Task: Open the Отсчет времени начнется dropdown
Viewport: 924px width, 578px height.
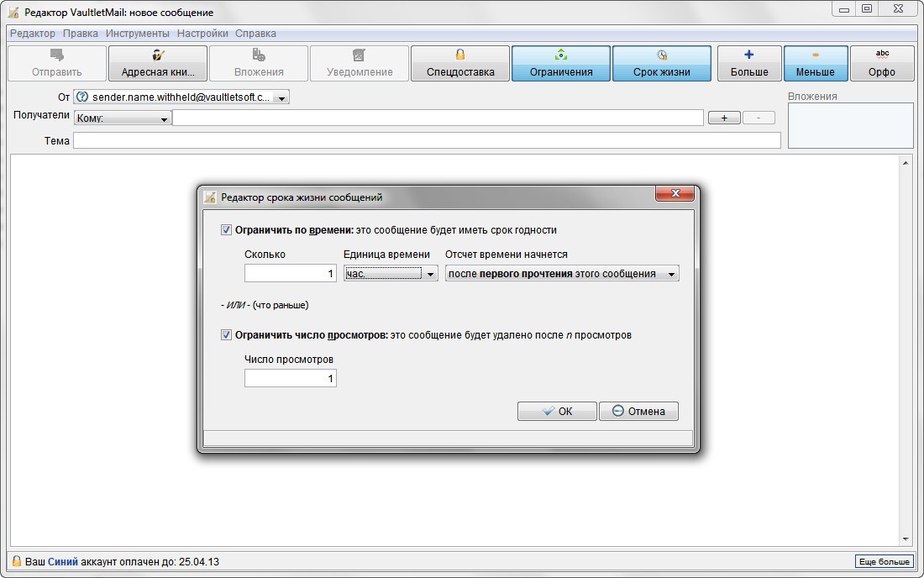Action: coord(562,274)
